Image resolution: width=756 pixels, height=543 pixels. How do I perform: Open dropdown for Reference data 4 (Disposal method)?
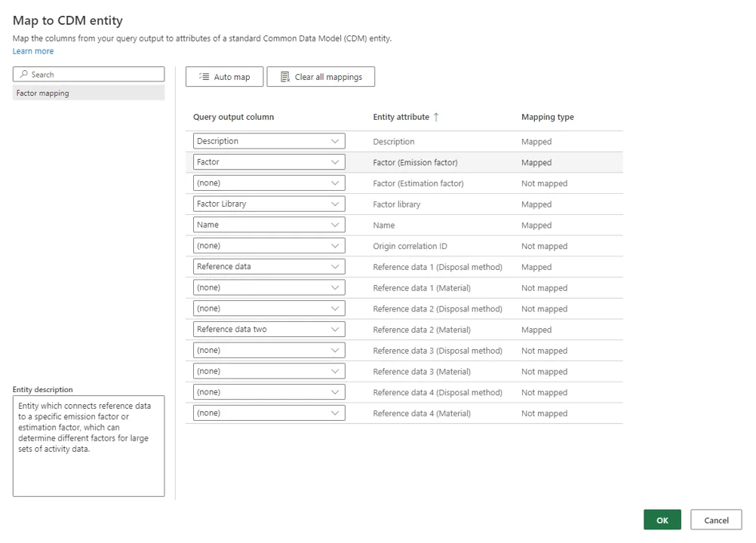(269, 392)
